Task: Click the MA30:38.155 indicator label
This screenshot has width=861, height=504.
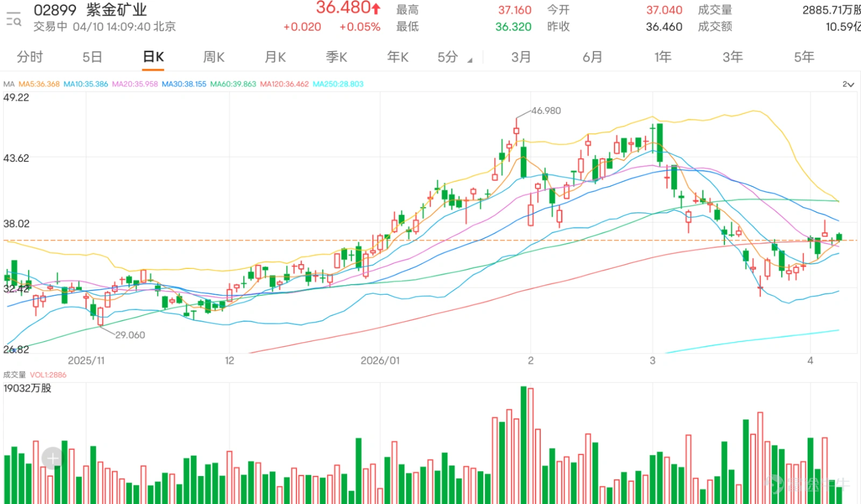Action: 184,84
